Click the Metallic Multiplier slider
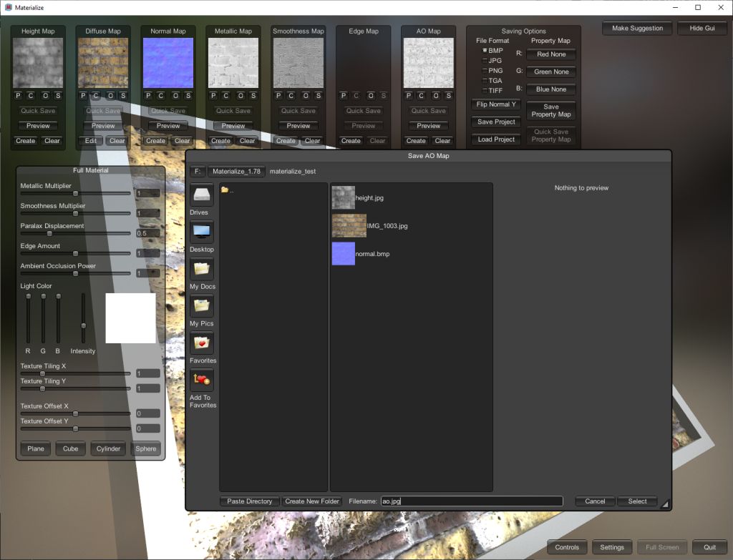The width and height of the screenshot is (733, 560). 75,193
